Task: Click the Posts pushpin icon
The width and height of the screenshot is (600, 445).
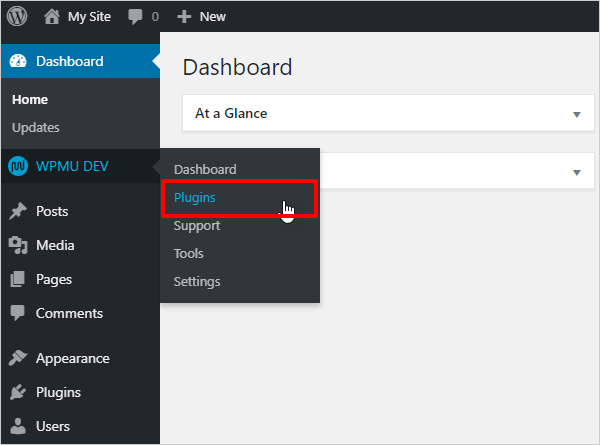Action: coord(18,211)
